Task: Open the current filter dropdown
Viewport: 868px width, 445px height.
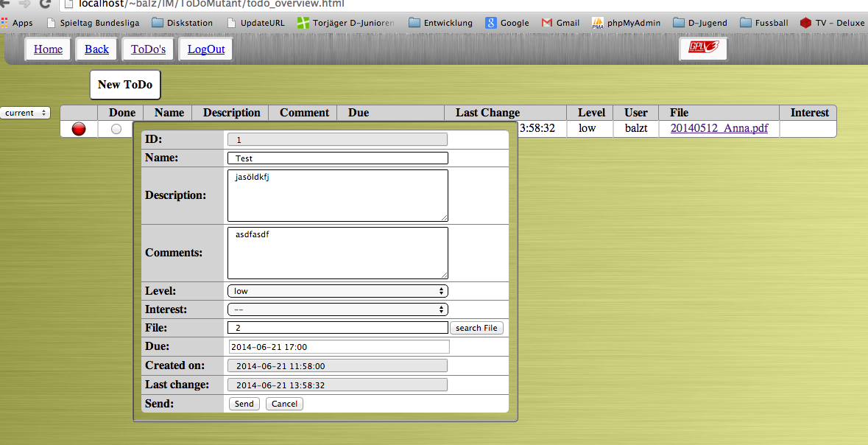Action: pos(25,112)
